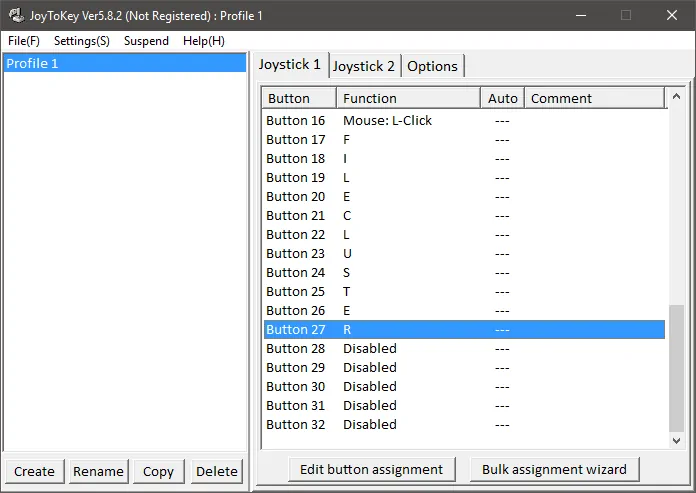Screen dimensions: 696x493
Task: Click the Auto value of Button 16
Action: pyautogui.click(x=502, y=121)
